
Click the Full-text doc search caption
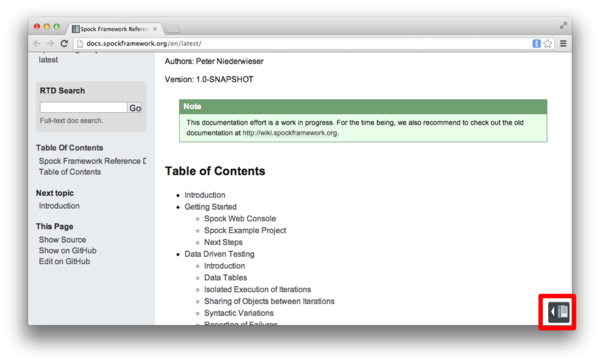click(72, 121)
